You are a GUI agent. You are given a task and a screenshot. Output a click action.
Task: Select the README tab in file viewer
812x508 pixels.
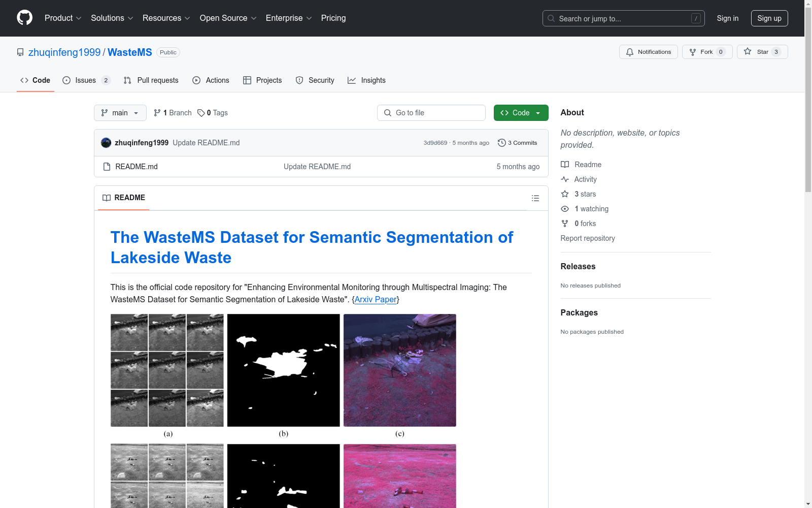tap(124, 198)
